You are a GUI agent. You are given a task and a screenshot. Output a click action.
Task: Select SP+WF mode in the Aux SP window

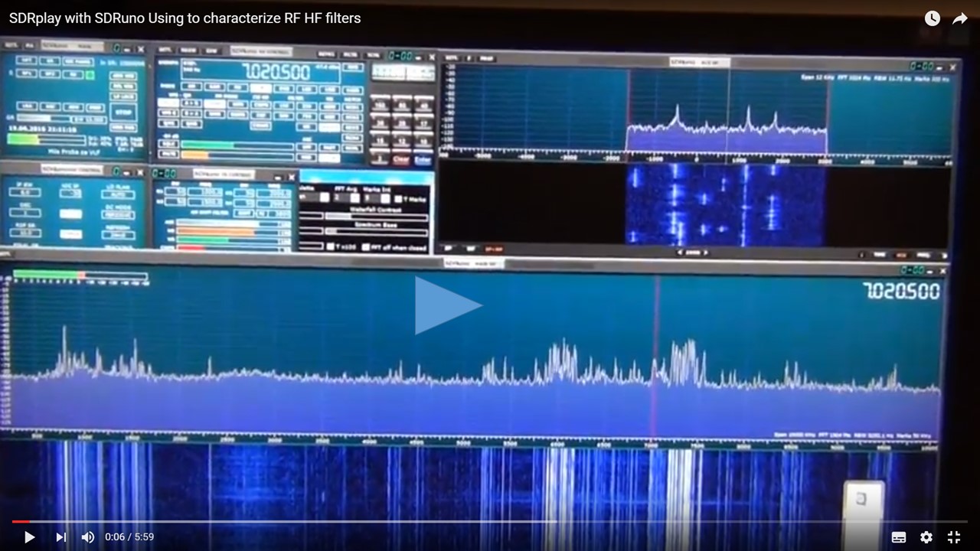494,249
